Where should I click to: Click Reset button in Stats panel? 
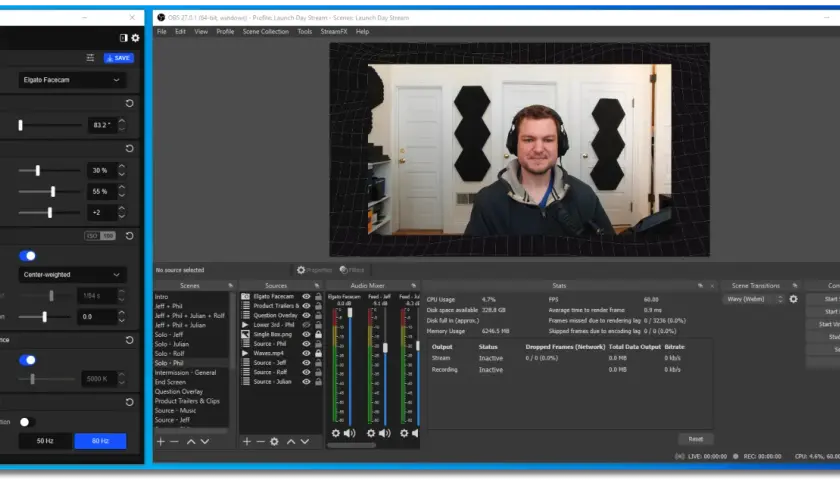pyautogui.click(x=695, y=439)
